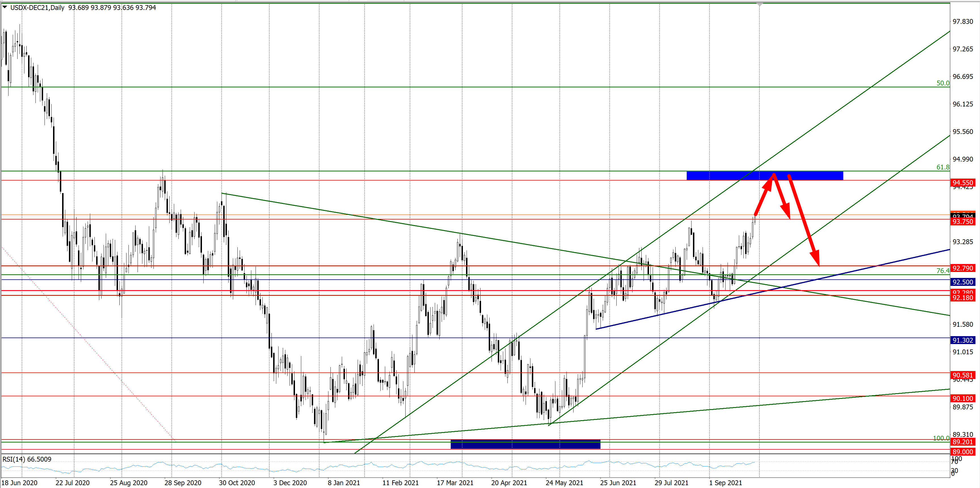980x488 pixels.
Task: Open the USDX-DEC21 symbol dropdown arrow
Action: tap(5, 7)
